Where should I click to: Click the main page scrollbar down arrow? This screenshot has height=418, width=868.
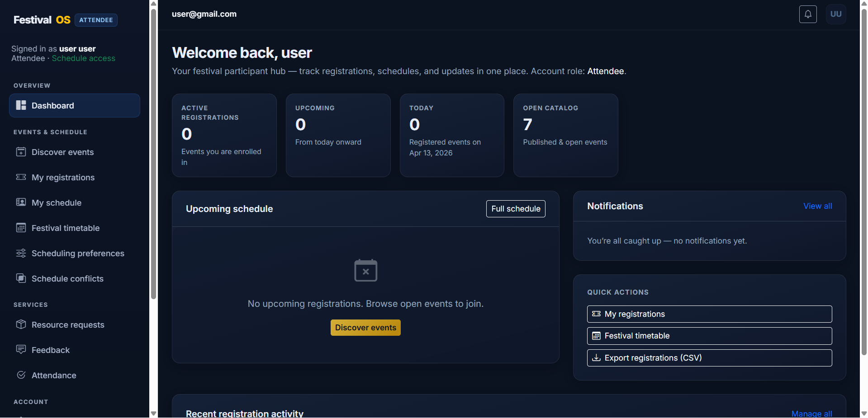(x=864, y=413)
